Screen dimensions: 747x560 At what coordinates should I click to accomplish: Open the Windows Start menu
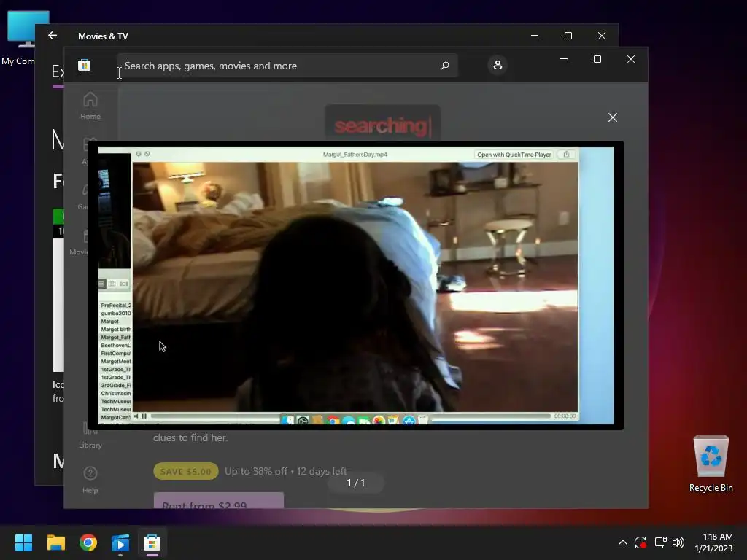point(23,542)
